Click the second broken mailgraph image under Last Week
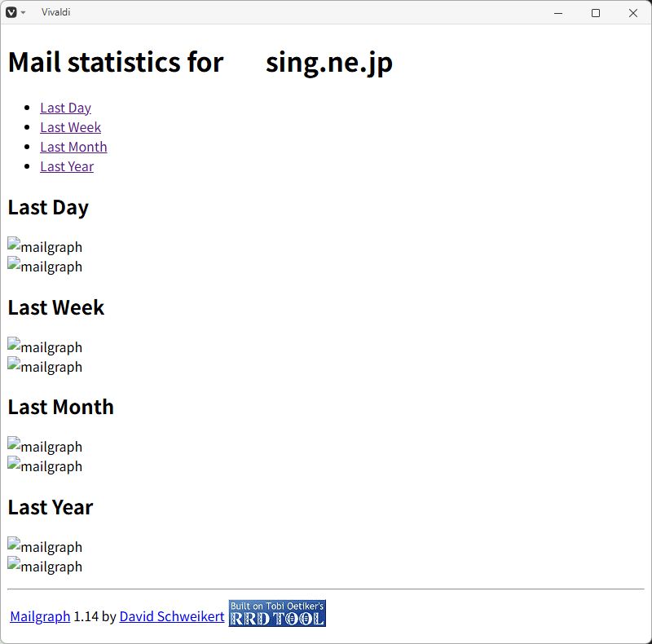 [x=45, y=366]
